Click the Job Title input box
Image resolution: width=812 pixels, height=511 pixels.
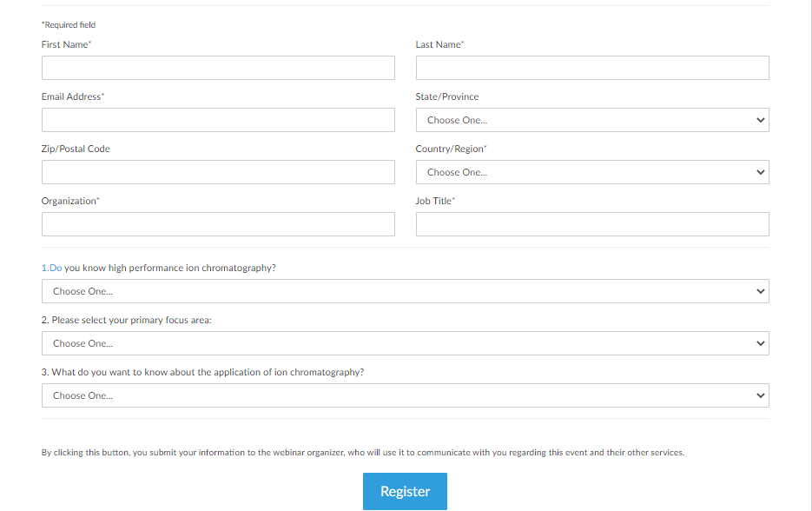pos(592,224)
